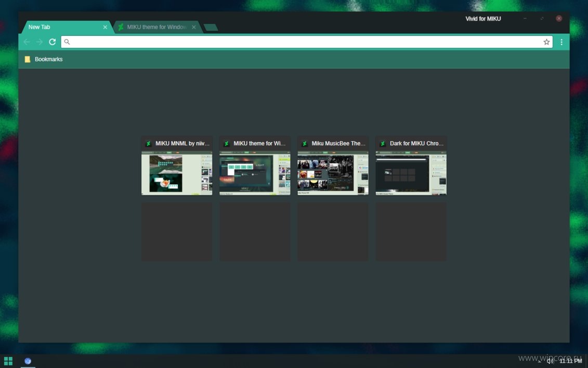Open the Dark for MIKU Chro... thumbnail
Image resolution: width=588 pixels, height=368 pixels.
(x=411, y=166)
